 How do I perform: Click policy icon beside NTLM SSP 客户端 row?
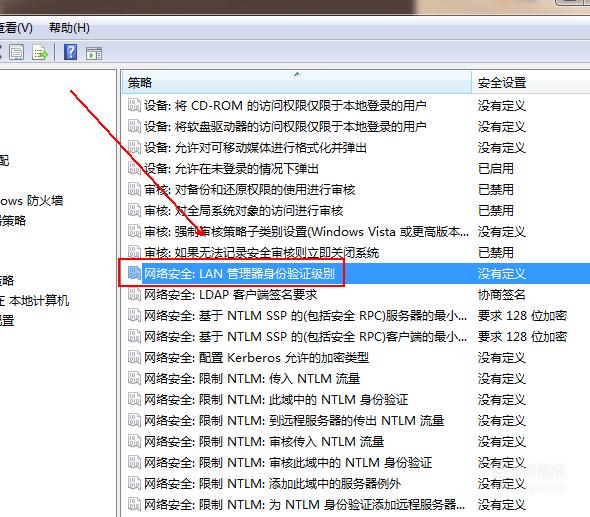[x=134, y=336]
